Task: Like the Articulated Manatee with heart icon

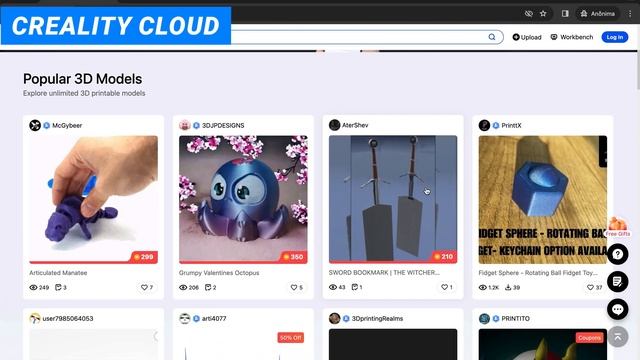Action: click(144, 287)
